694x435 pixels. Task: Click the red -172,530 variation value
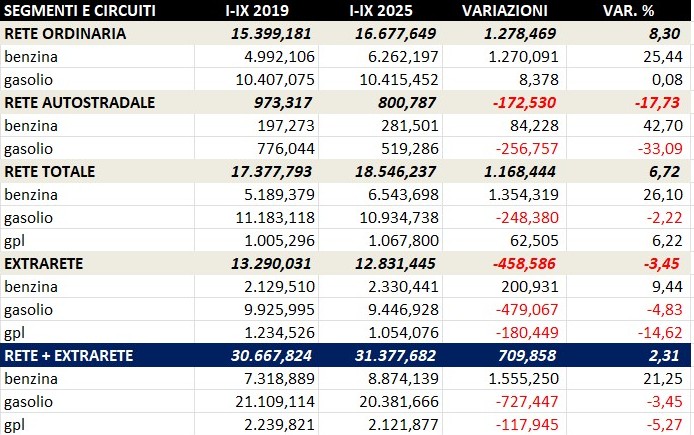pos(524,102)
